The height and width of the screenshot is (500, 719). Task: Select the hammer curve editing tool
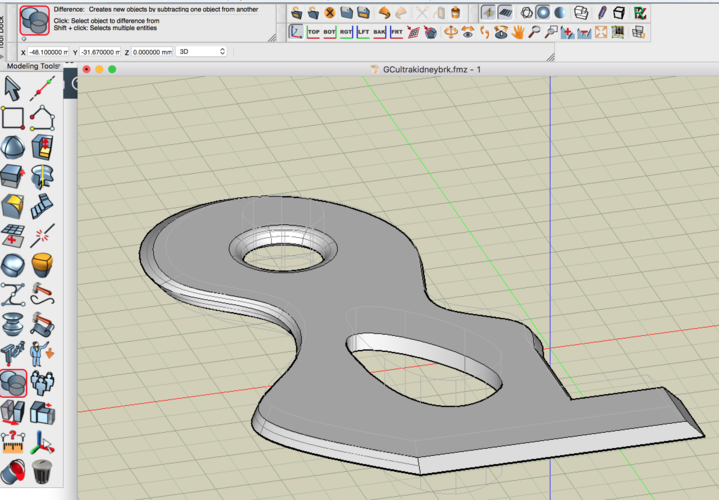(x=42, y=294)
